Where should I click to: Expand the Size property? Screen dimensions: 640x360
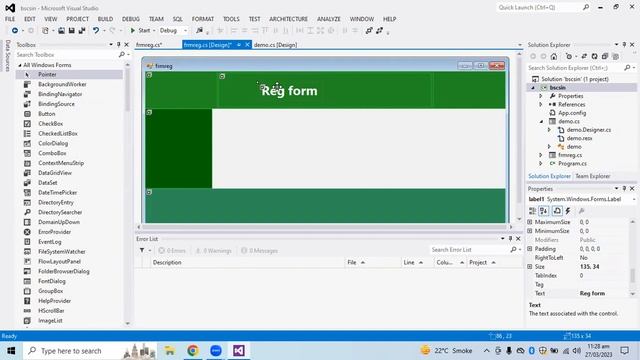pyautogui.click(x=530, y=267)
